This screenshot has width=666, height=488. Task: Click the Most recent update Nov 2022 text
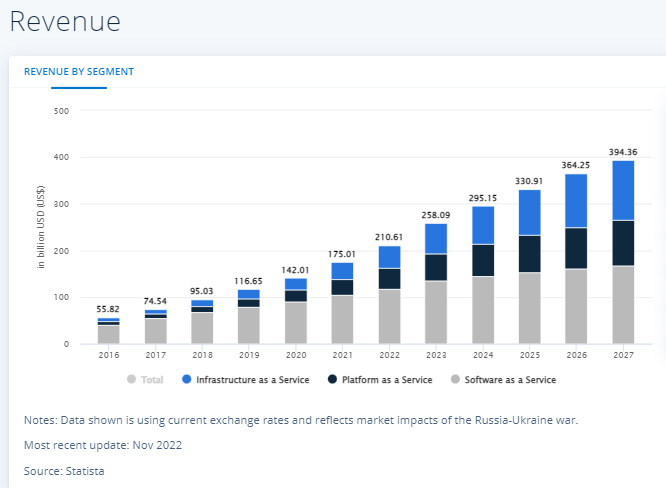tap(103, 445)
